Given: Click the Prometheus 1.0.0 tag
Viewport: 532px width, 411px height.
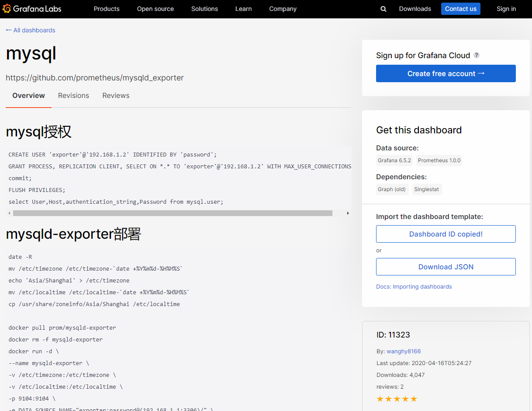Looking at the screenshot, I should tap(439, 160).
